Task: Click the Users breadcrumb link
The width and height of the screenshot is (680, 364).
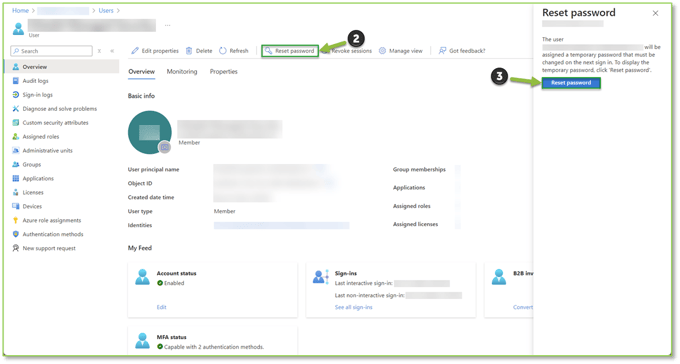Action: (x=106, y=10)
